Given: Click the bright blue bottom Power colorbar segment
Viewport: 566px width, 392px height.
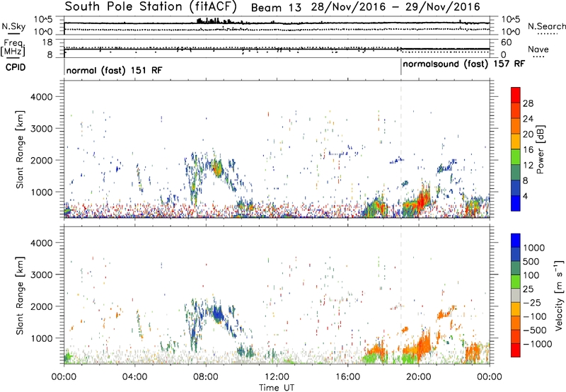Looking at the screenshot, I should pyautogui.click(x=516, y=203).
